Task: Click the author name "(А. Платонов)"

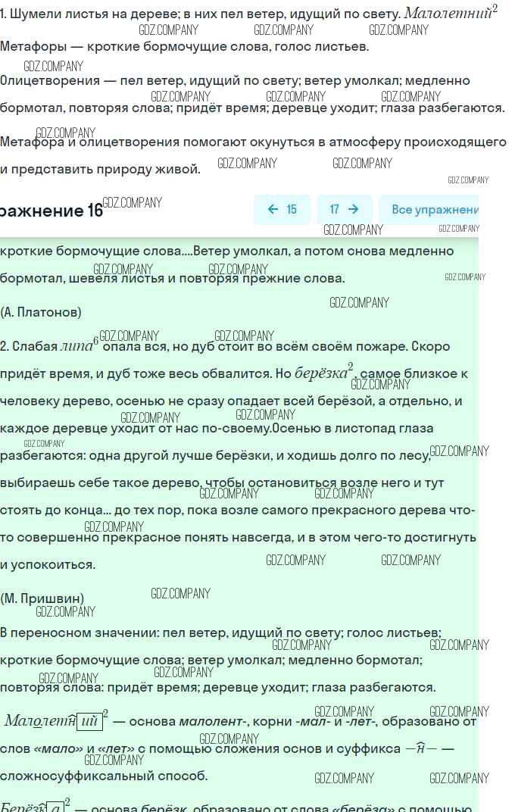Action: pyautogui.click(x=41, y=312)
